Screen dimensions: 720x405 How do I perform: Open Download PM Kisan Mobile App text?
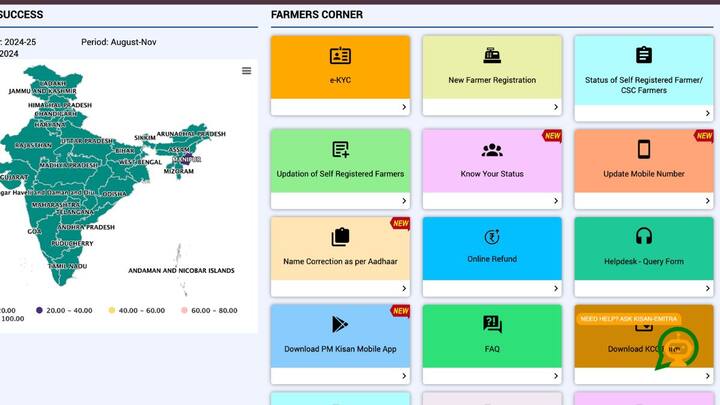[340, 349]
